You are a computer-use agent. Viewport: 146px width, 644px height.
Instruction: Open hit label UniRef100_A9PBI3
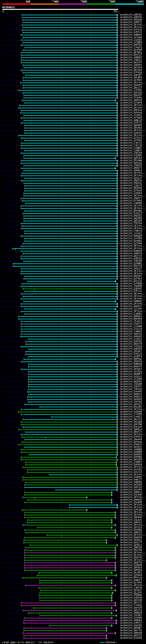(x=131, y=22)
